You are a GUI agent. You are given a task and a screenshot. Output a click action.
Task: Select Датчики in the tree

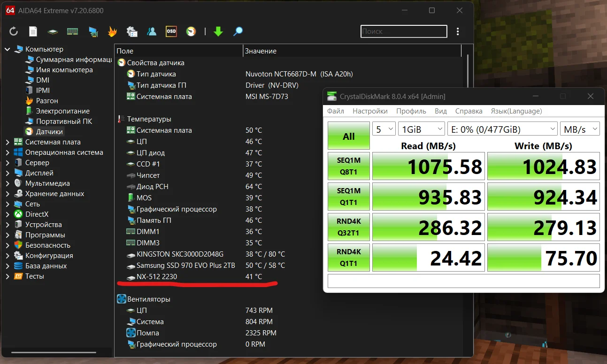(x=49, y=132)
